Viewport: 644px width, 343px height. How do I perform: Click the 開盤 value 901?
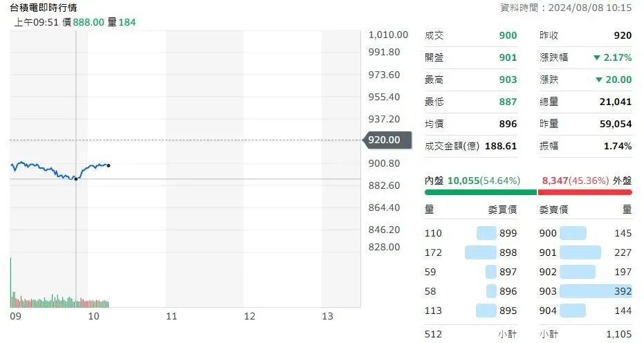click(x=508, y=57)
